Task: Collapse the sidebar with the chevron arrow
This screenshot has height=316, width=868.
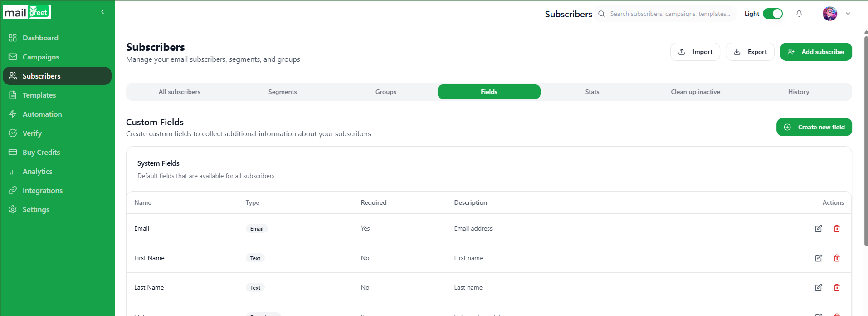Action: click(x=102, y=12)
